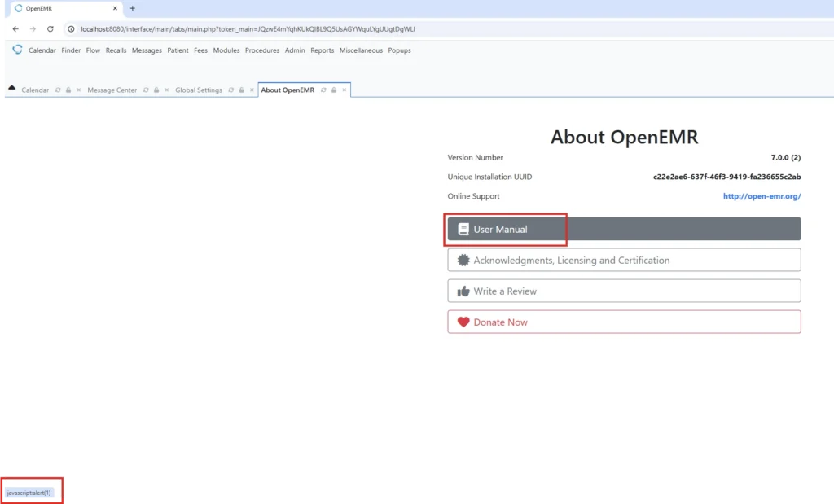834x504 pixels.
Task: Open the Modules menu
Action: coord(226,50)
